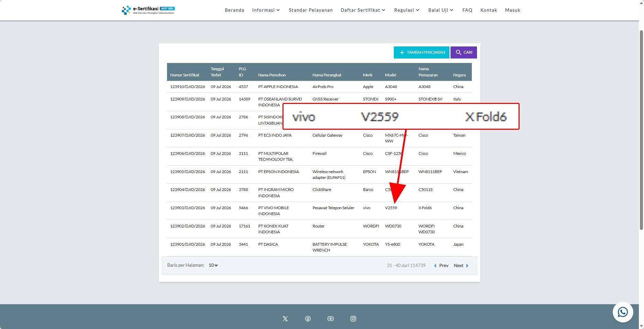Click the CARI search button
Screen dimensions: 644x329
(464, 52)
